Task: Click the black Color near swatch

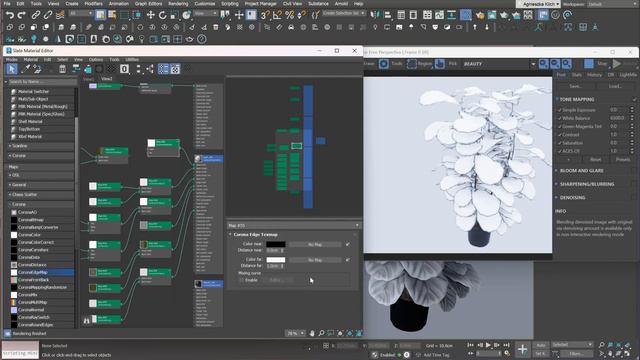Action: [x=276, y=244]
